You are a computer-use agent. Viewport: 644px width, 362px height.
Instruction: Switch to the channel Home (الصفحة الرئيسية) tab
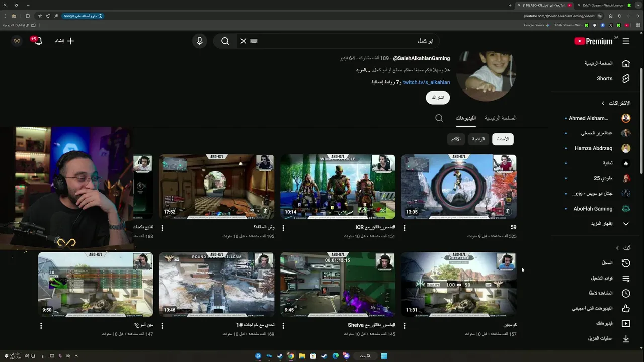point(500,118)
